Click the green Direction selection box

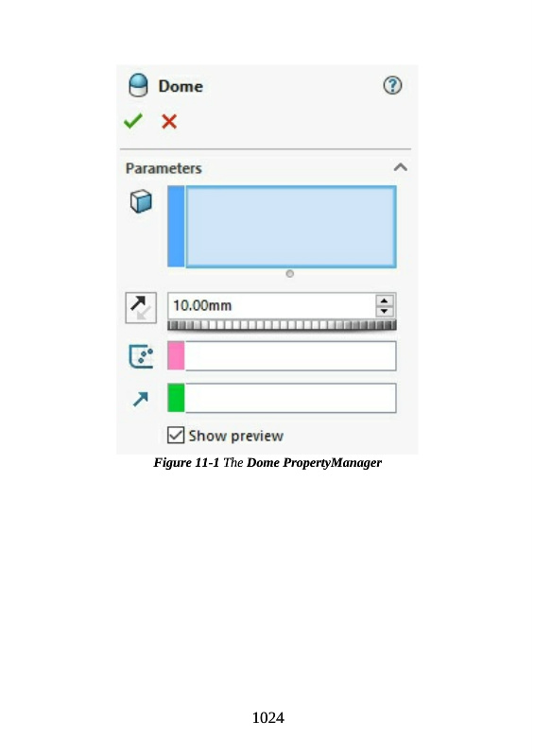[x=282, y=398]
